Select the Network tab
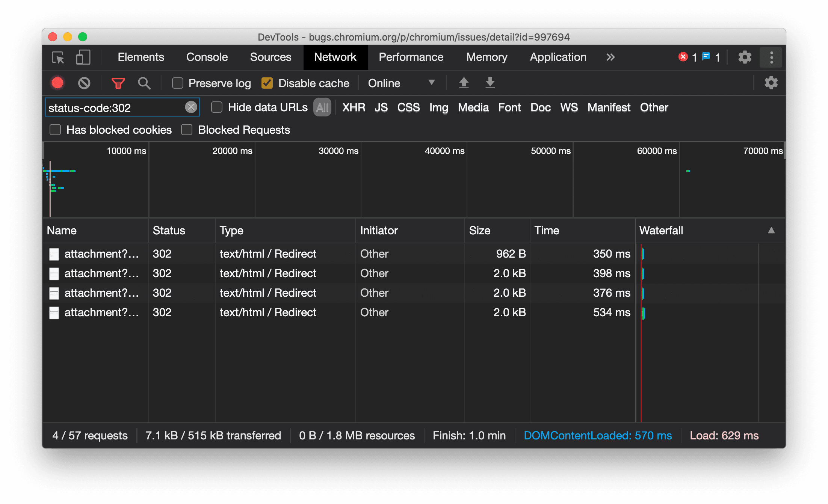828x504 pixels. (335, 57)
